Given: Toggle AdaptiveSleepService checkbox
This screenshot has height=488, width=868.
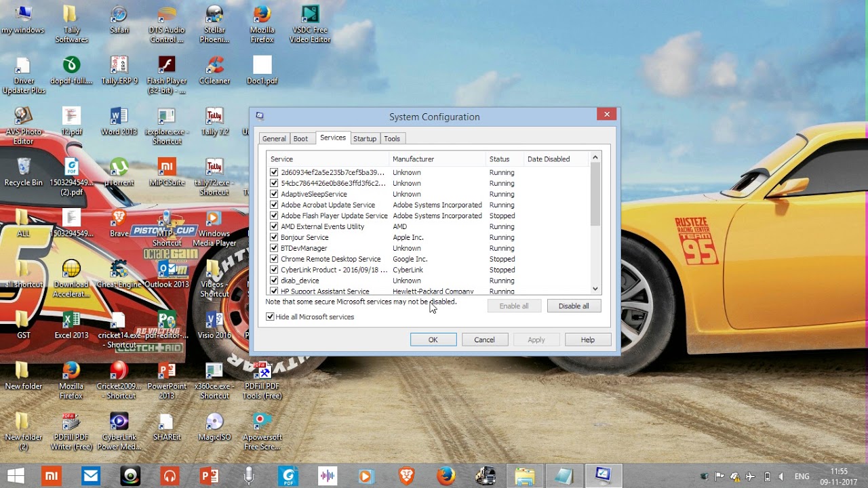Looking at the screenshot, I should tap(274, 194).
